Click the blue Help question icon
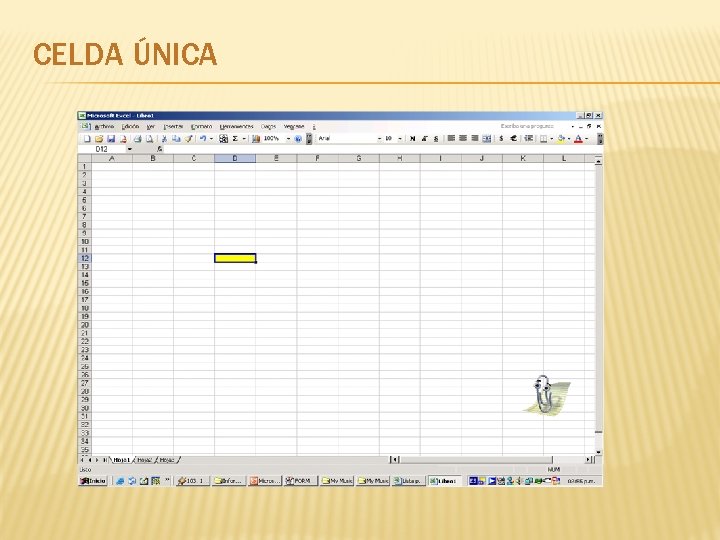The image size is (720, 540). tap(298, 139)
